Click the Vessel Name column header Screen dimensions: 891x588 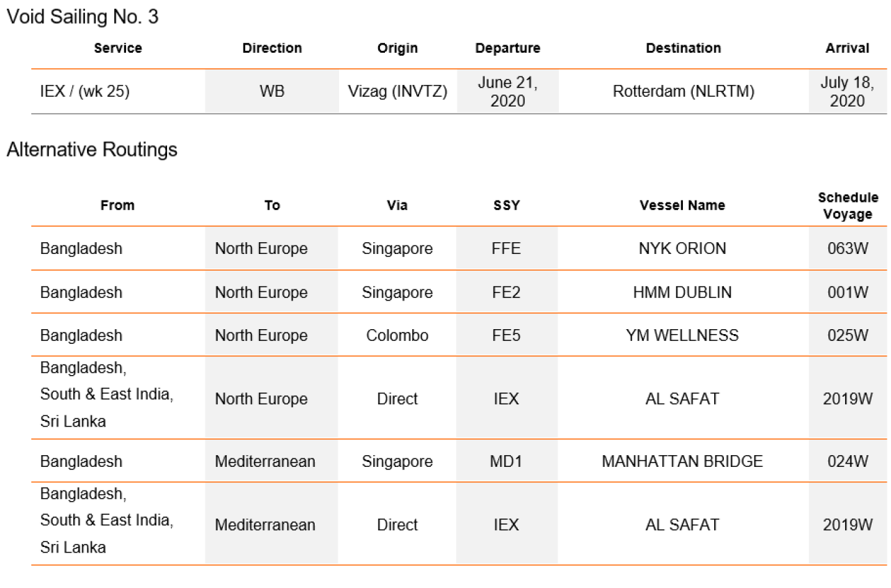[682, 205]
